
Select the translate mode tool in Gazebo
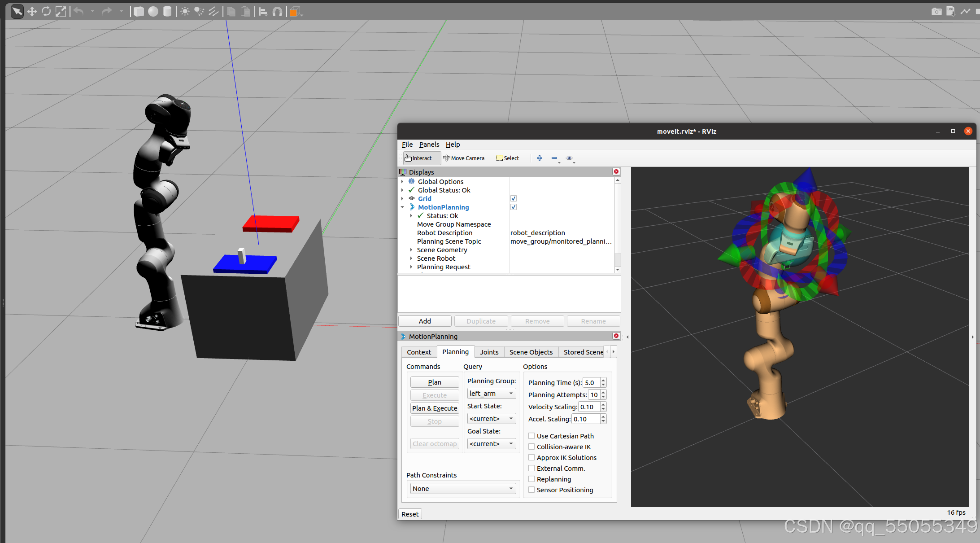[32, 12]
